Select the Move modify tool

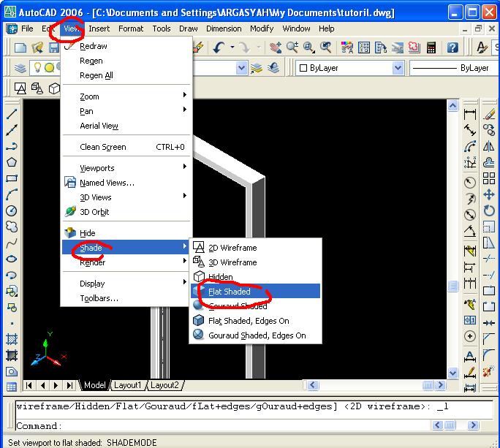click(x=489, y=194)
